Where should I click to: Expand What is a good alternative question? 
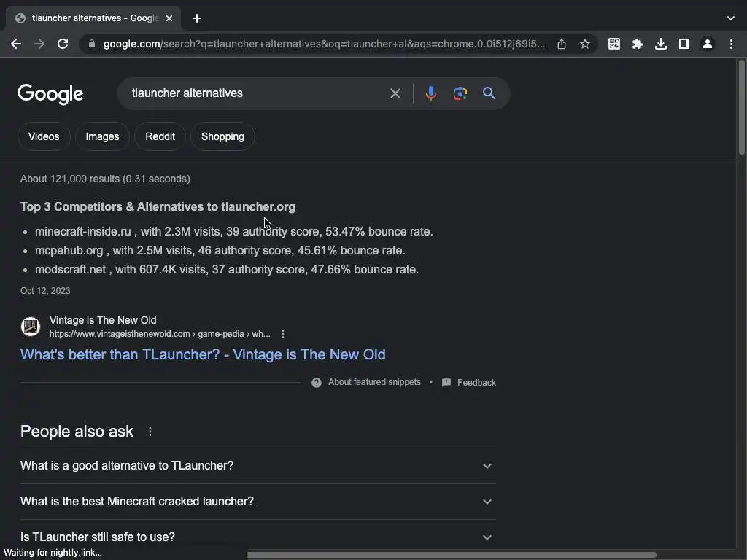pos(258,466)
